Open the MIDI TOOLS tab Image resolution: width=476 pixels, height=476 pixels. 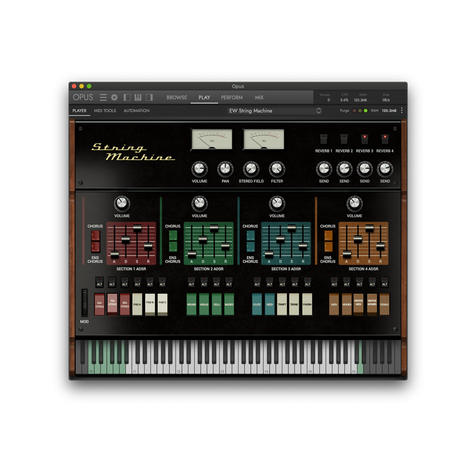pos(105,110)
